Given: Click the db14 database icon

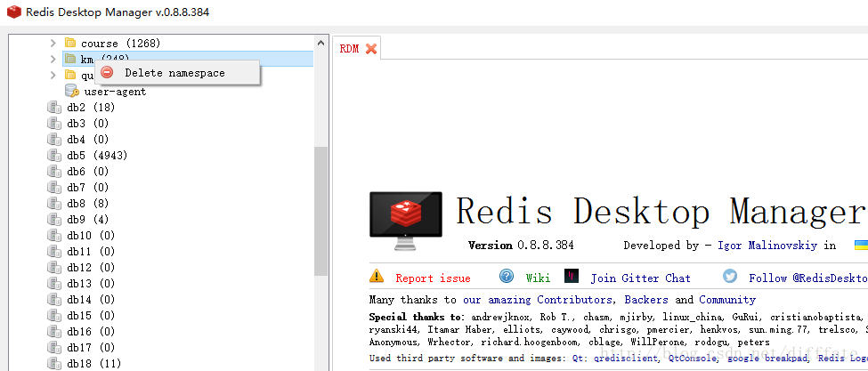Looking at the screenshot, I should pyautogui.click(x=54, y=300).
